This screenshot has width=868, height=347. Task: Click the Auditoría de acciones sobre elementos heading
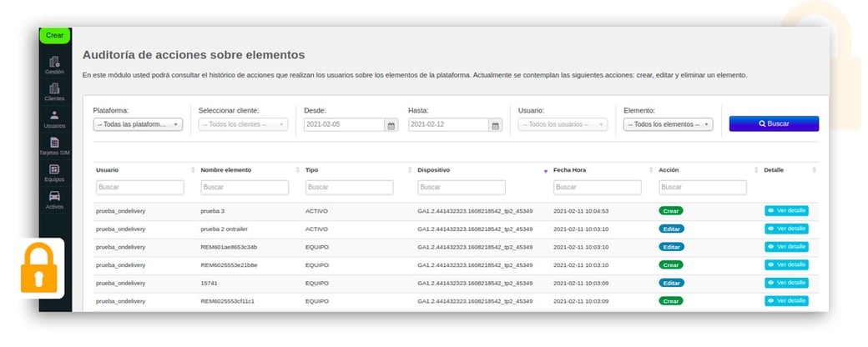[x=194, y=55]
